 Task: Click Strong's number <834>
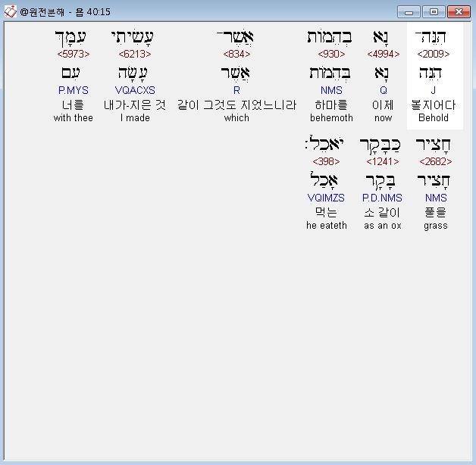pos(236,54)
